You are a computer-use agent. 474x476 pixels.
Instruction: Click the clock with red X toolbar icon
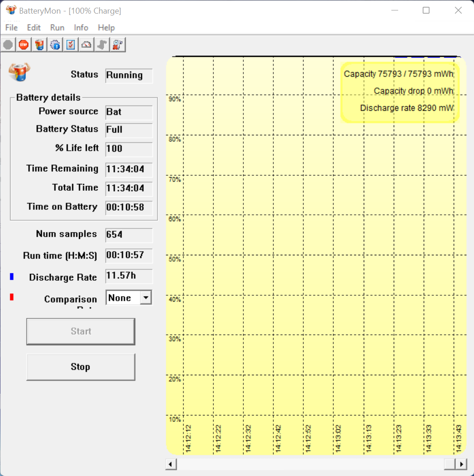(118, 45)
